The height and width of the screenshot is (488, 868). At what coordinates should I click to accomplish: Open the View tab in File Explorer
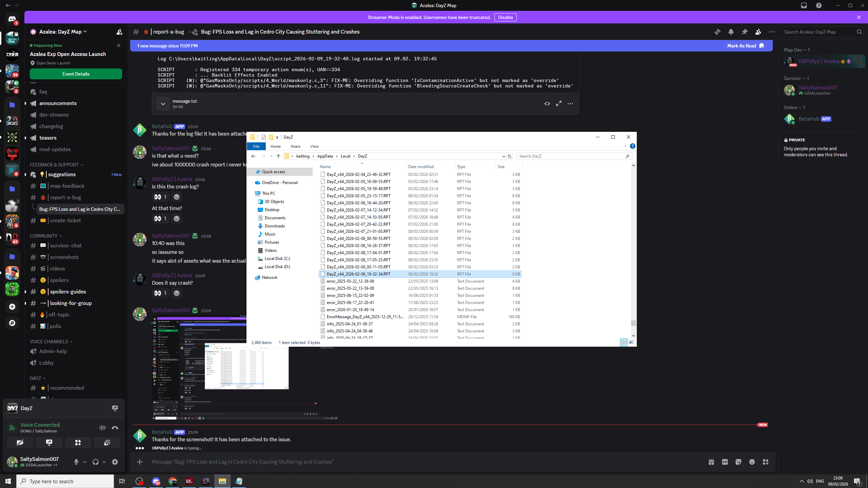pos(314,146)
